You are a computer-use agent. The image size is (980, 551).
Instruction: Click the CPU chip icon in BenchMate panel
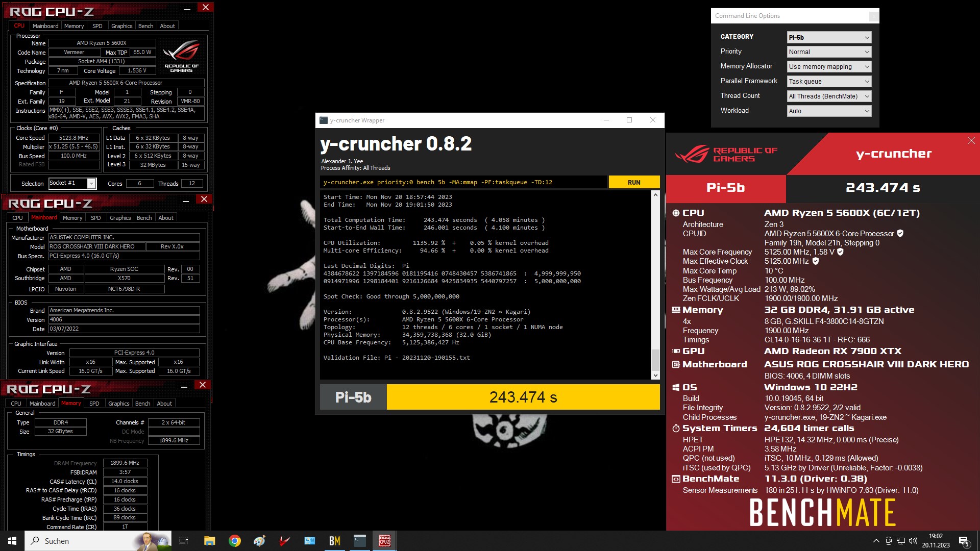(x=676, y=213)
